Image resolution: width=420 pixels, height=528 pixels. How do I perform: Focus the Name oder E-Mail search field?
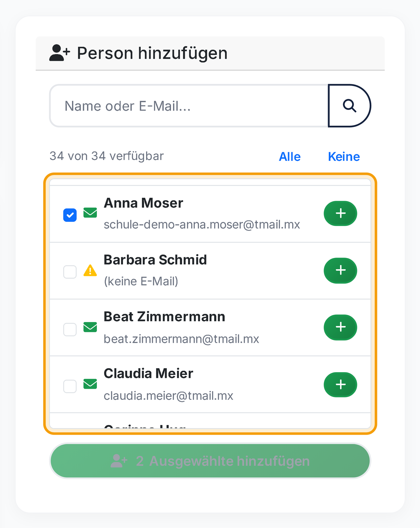[x=189, y=106]
